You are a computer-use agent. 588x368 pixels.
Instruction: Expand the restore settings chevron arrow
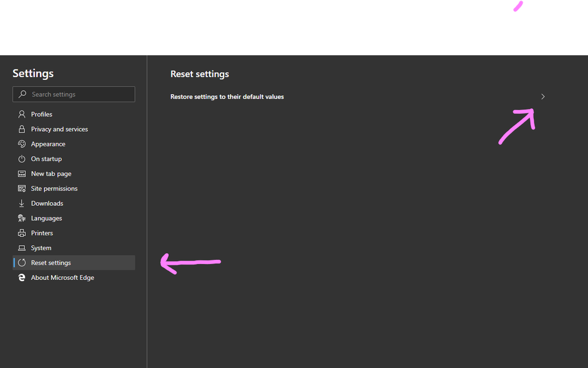(x=543, y=96)
